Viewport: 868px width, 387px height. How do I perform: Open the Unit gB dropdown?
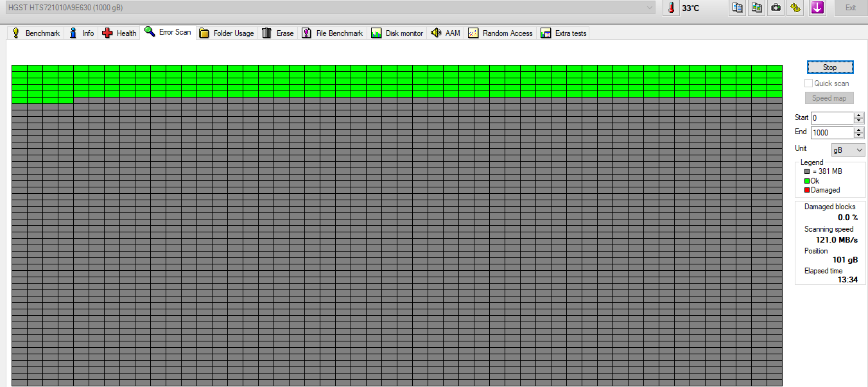pyautogui.click(x=848, y=150)
